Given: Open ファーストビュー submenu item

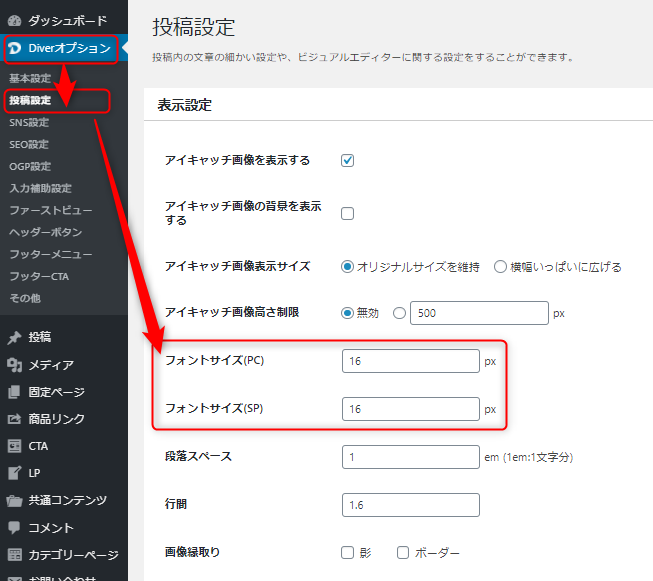Looking at the screenshot, I should 51,210.
